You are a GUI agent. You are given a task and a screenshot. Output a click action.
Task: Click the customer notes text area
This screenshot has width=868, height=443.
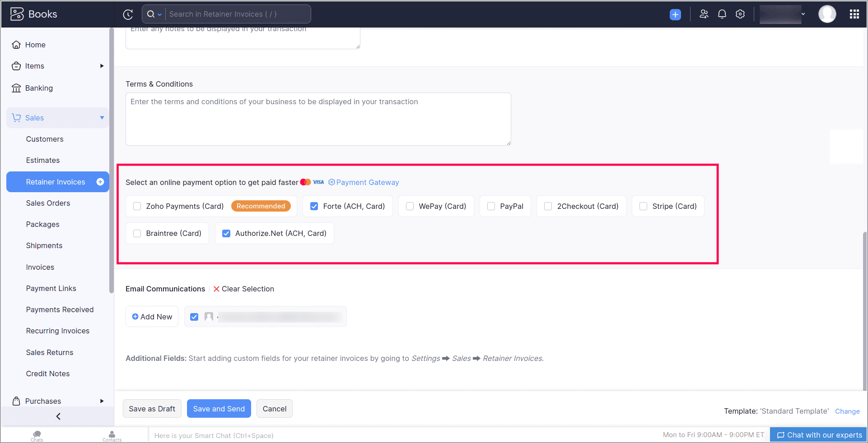tap(243, 38)
